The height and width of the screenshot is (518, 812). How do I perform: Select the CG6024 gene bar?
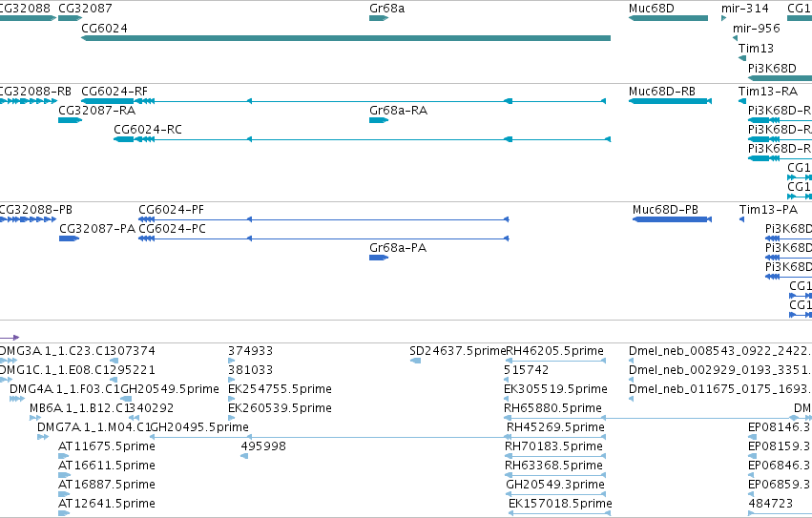pos(346,38)
